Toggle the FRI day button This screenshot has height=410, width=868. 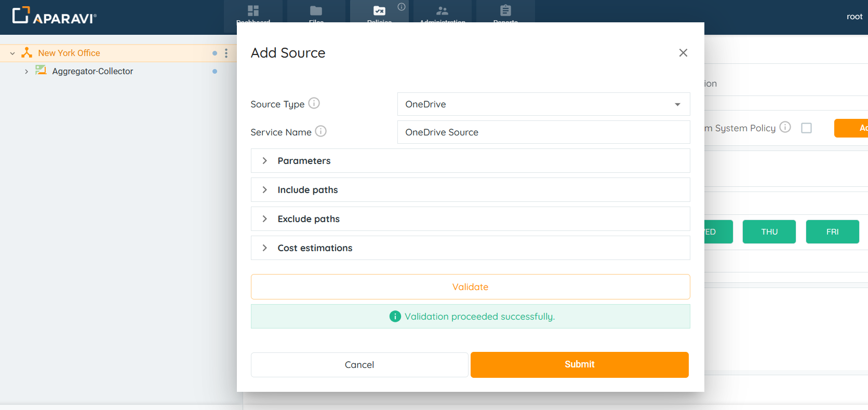click(x=832, y=231)
